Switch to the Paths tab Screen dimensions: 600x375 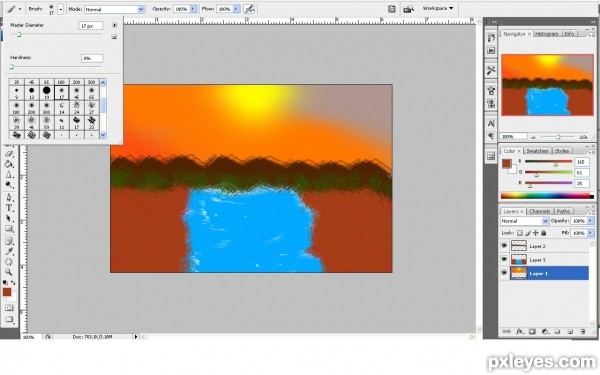[563, 211]
